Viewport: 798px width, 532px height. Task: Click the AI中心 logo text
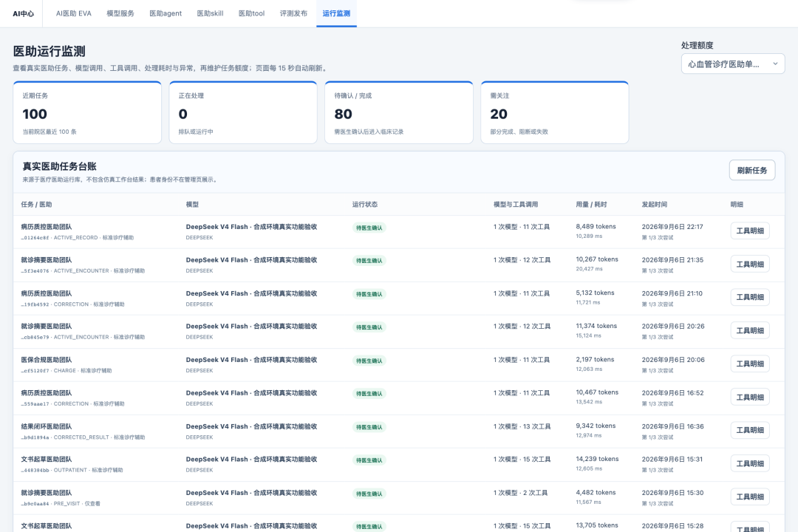(24, 14)
